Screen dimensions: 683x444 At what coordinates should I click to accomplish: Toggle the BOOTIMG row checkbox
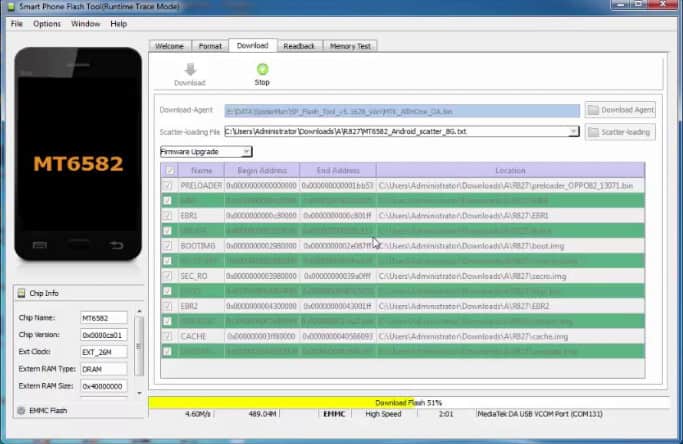[x=167, y=246]
